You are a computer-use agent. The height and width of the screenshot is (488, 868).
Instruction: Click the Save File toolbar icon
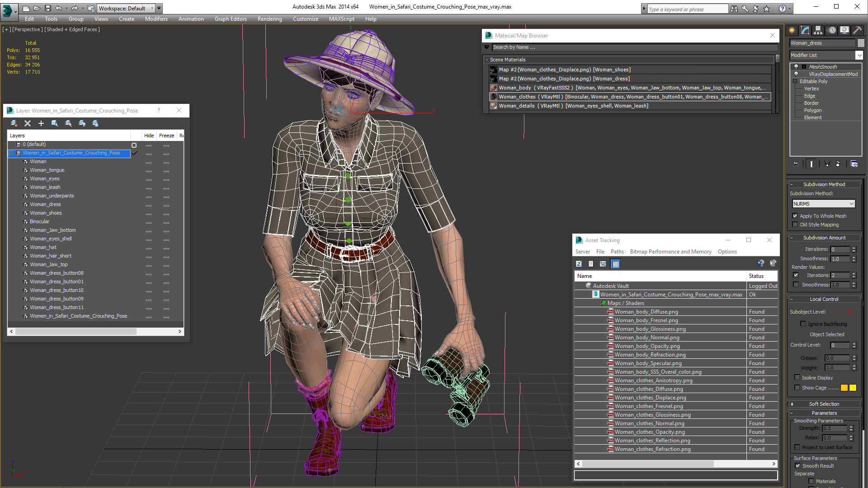pos(47,8)
